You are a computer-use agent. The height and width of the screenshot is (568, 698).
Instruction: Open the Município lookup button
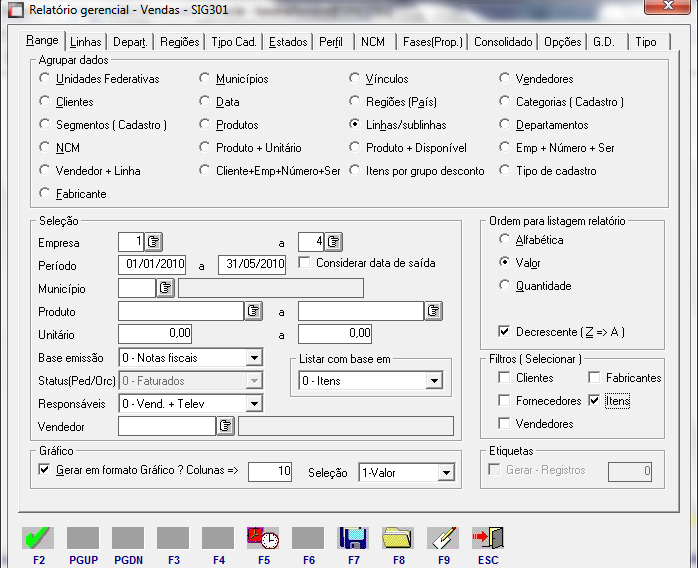pyautogui.click(x=166, y=288)
